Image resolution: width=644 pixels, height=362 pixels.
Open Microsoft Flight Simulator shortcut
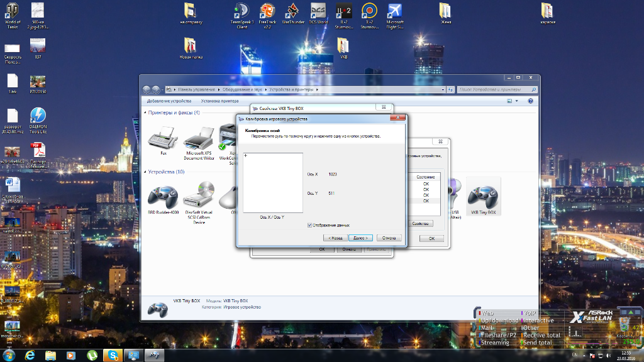(x=395, y=16)
